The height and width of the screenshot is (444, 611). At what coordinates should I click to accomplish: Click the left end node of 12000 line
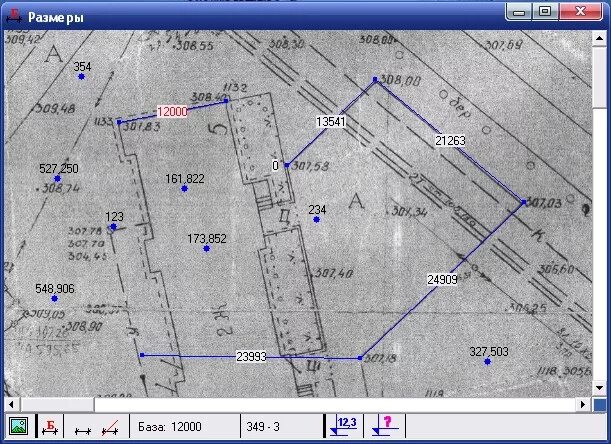[120, 122]
